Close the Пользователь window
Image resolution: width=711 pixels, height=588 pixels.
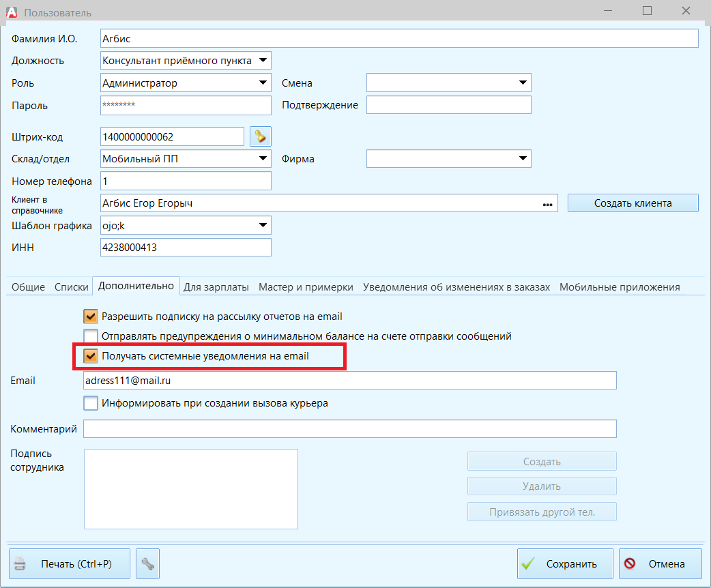click(x=686, y=10)
